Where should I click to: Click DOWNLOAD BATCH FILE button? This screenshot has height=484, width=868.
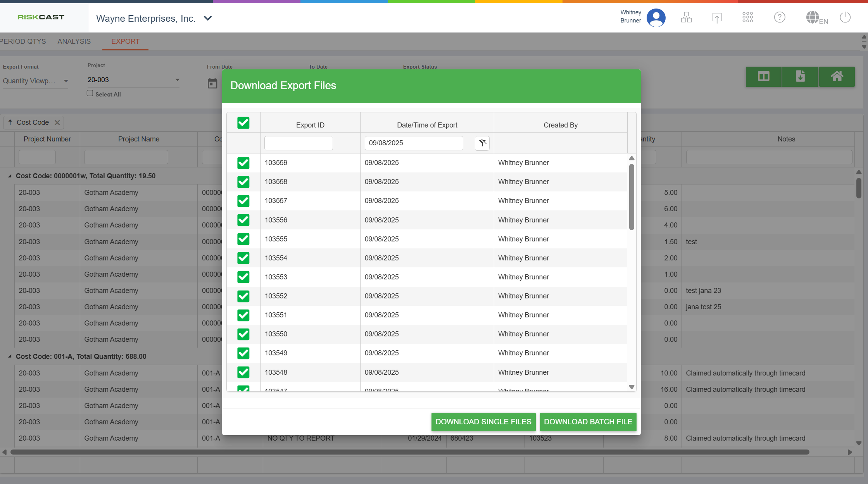588,422
